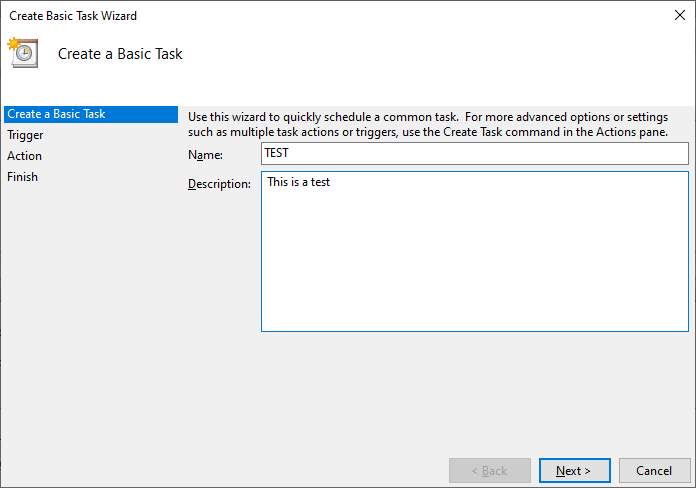
Task: Click the 'Create Basic Task Wizard' title bar text
Action: 73,16
